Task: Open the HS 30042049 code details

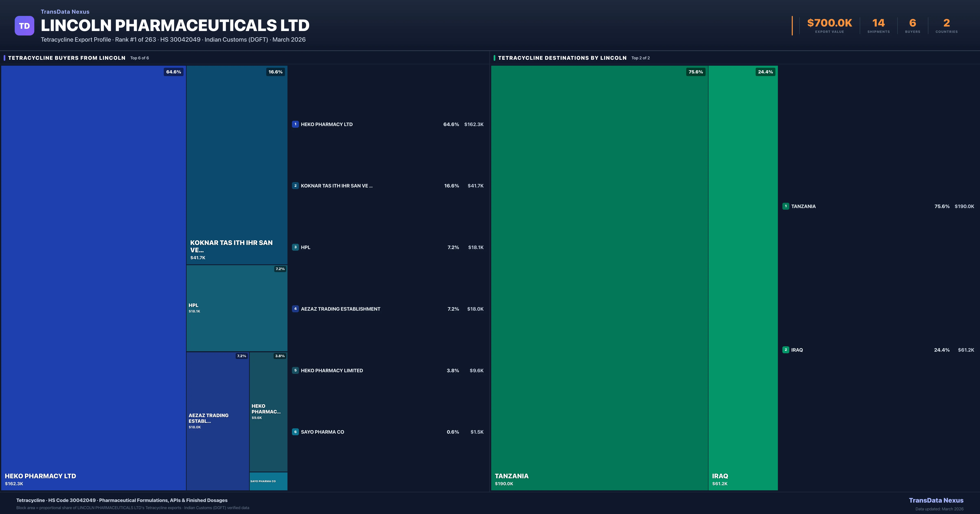Action: [x=180, y=40]
